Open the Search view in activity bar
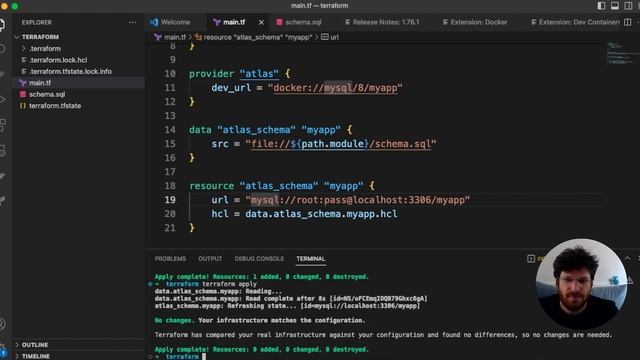The height and width of the screenshot is (360, 640). coord(2,49)
